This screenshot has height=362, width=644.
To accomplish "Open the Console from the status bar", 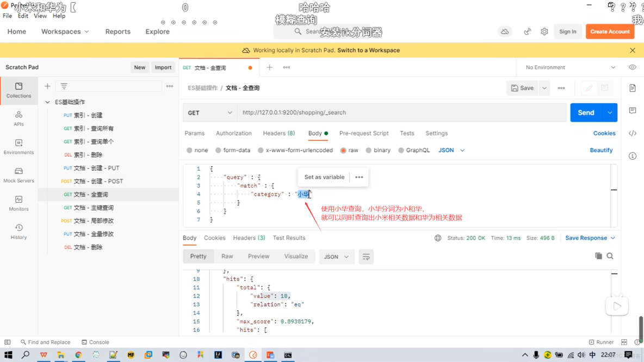I will click(95, 342).
